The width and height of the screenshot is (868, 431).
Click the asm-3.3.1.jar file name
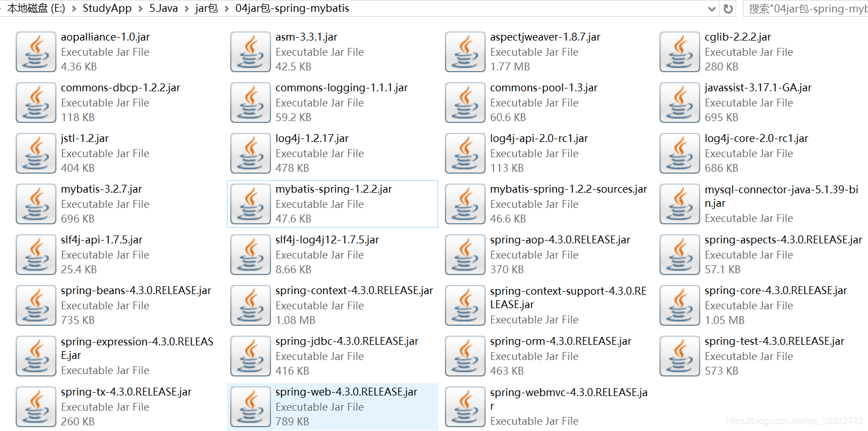point(306,37)
